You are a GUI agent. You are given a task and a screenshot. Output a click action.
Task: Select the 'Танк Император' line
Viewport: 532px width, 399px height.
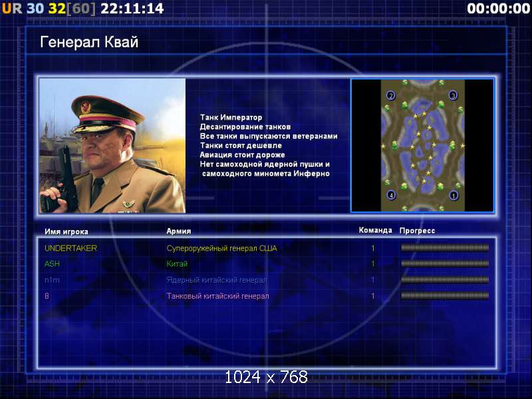[x=231, y=118]
